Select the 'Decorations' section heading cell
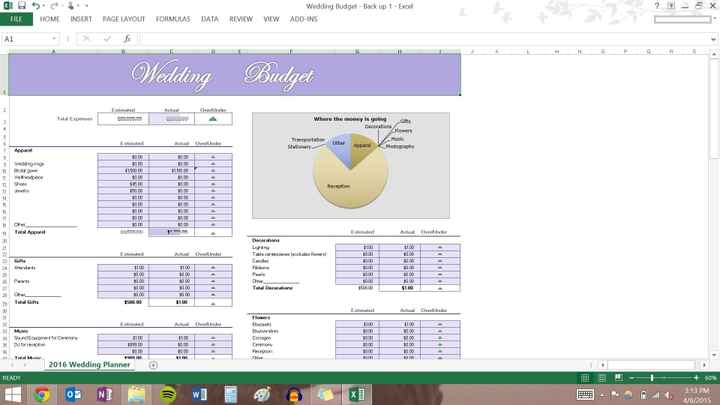 266,240
